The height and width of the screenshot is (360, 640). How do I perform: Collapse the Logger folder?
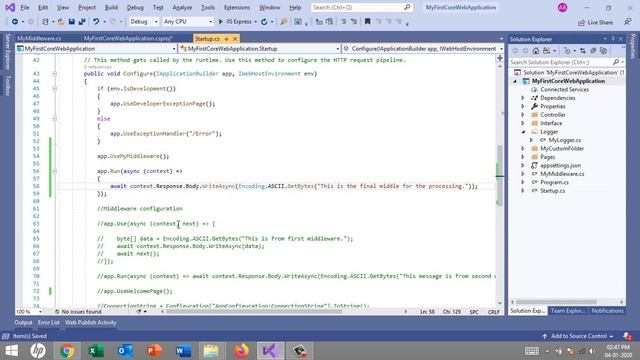(x=523, y=132)
